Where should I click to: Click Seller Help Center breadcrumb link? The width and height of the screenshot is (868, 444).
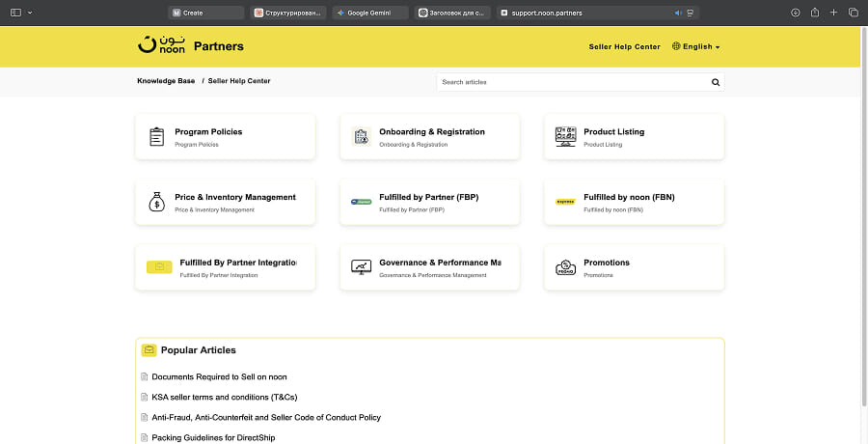click(x=239, y=81)
